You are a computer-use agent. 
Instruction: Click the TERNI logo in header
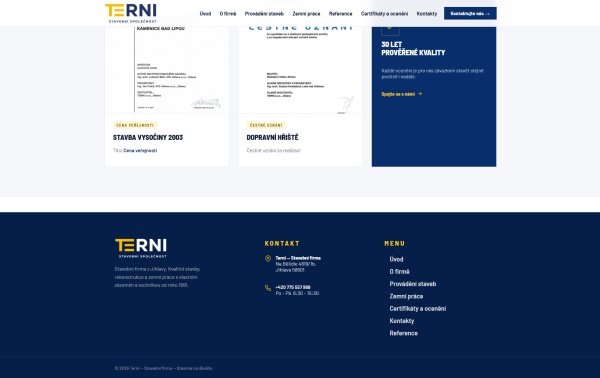[131, 13]
